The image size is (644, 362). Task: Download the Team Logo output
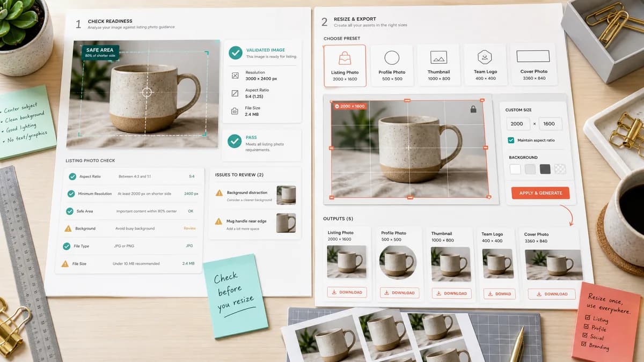point(499,294)
